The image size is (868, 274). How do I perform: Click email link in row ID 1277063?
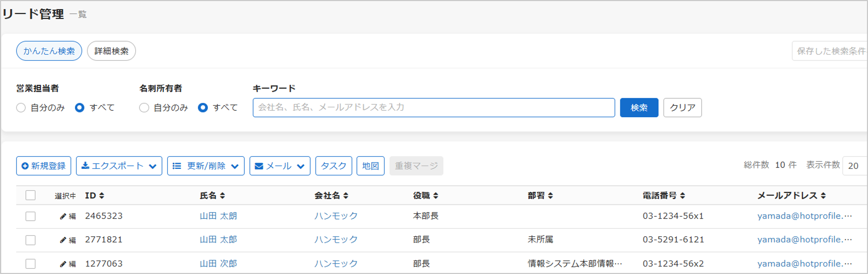804,264
